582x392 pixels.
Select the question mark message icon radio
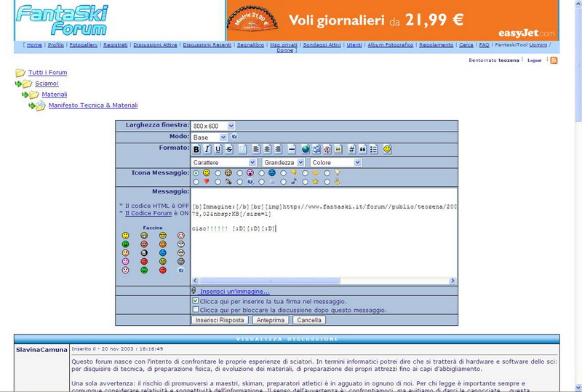tap(240, 182)
